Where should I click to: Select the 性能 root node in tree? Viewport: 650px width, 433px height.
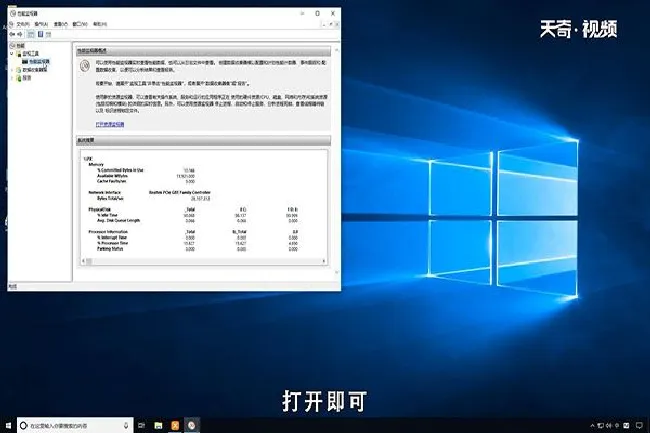coord(18,46)
